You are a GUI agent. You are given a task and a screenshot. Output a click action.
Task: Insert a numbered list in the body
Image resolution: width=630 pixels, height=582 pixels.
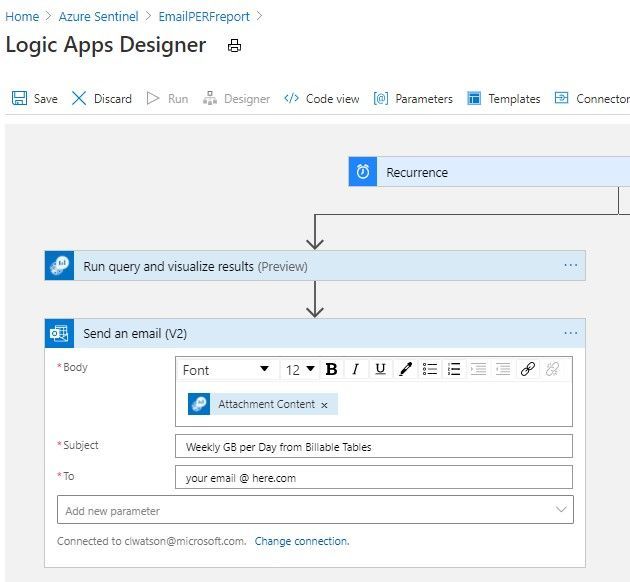coord(454,369)
